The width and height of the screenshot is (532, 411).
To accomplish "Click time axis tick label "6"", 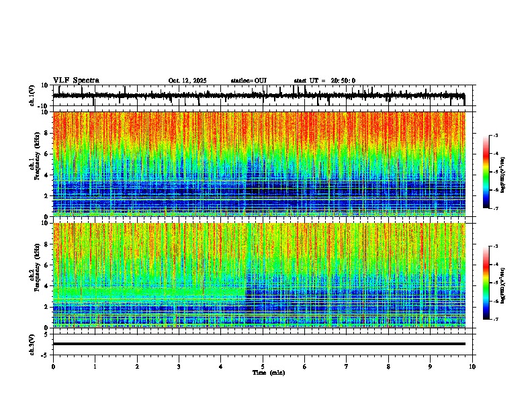I will pos(305,367).
